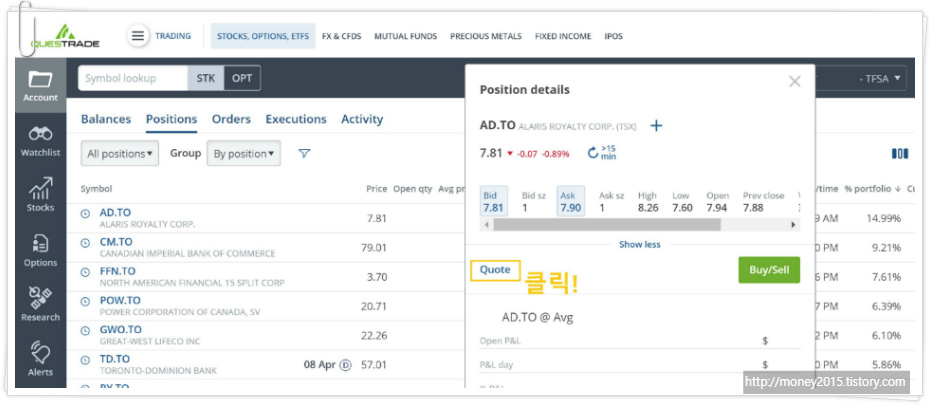929x406 pixels.
Task: Add AD.TO with the plus icon
Action: click(656, 126)
